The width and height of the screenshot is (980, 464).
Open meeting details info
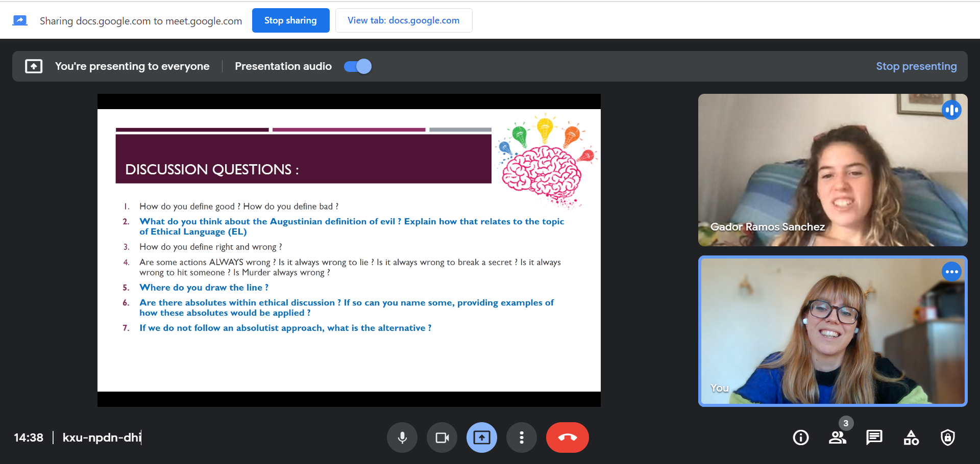tap(801, 437)
